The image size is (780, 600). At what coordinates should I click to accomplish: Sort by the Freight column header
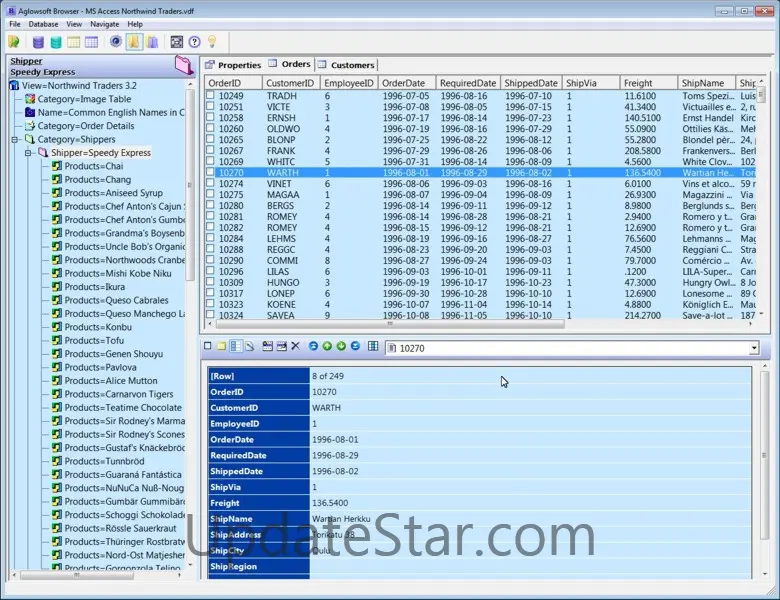click(648, 83)
